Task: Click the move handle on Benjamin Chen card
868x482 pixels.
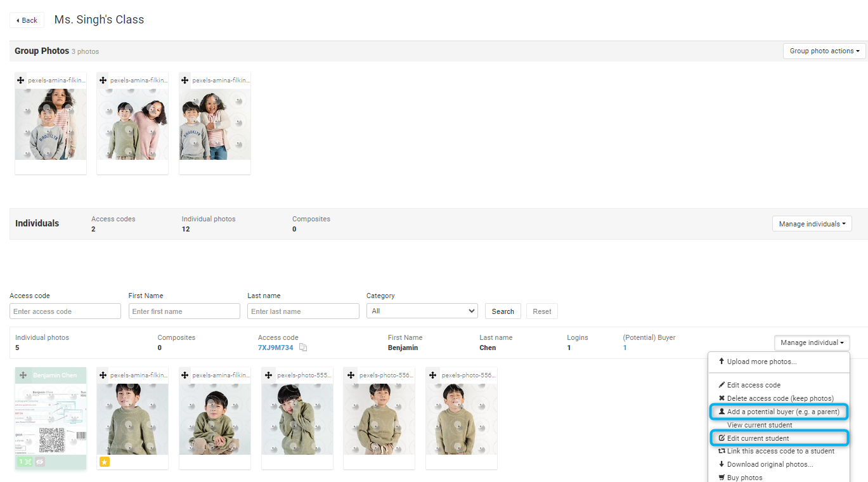Action: (x=23, y=375)
